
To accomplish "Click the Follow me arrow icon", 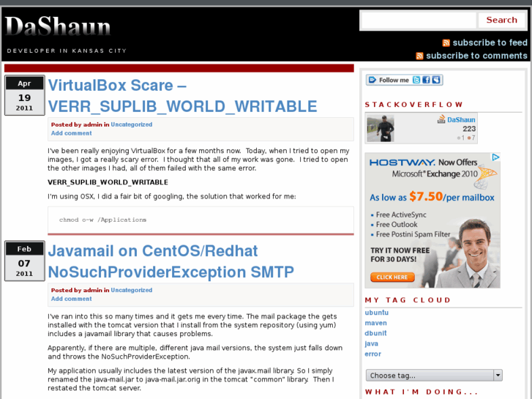I will tap(372, 80).
